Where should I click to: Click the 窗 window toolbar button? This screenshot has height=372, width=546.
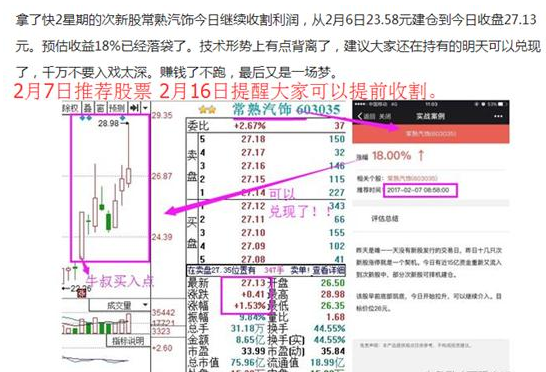[x=100, y=108]
